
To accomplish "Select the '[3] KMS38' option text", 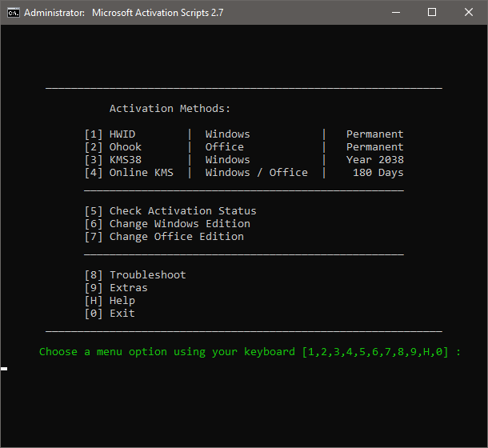I will 113,160.
